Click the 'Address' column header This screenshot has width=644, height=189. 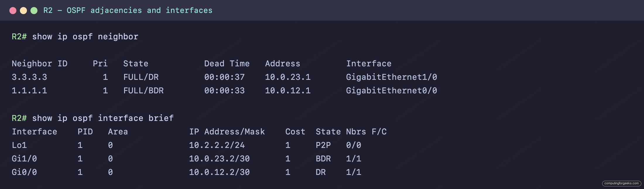click(x=283, y=64)
